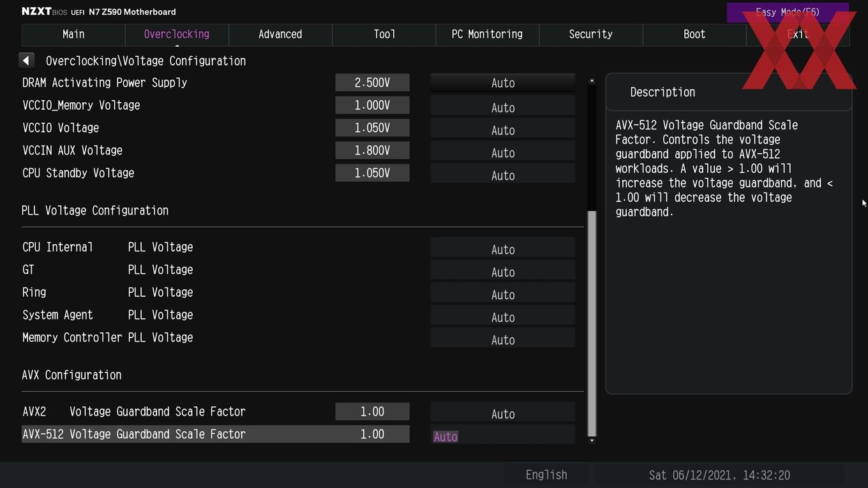Select the CPU Standby Voltage label
Screen dimensions: 868x488
click(x=78, y=174)
